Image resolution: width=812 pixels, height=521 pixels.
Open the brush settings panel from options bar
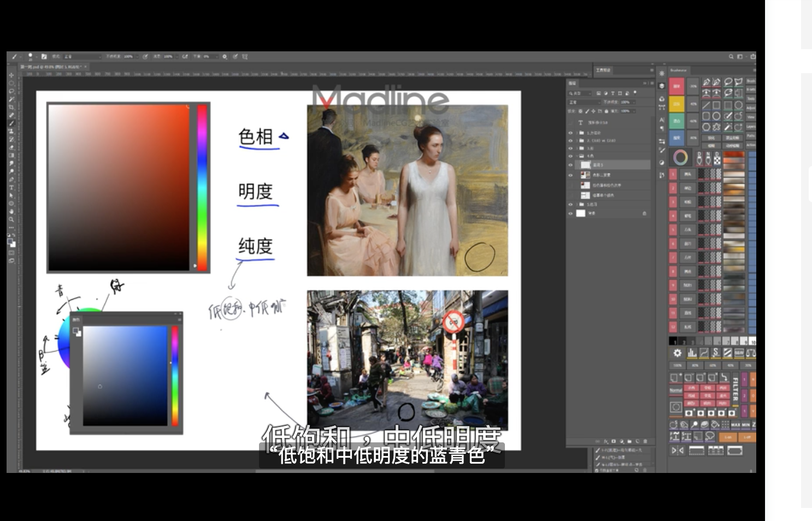click(44, 57)
